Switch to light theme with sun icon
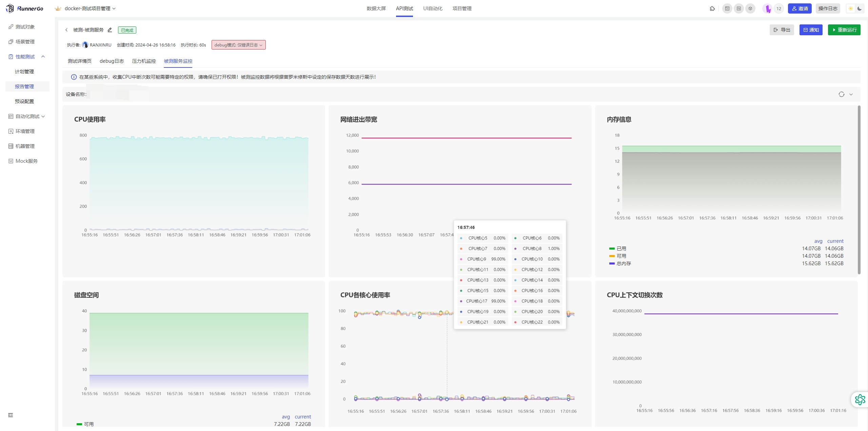Image resolution: width=868 pixels, height=431 pixels. coord(851,8)
